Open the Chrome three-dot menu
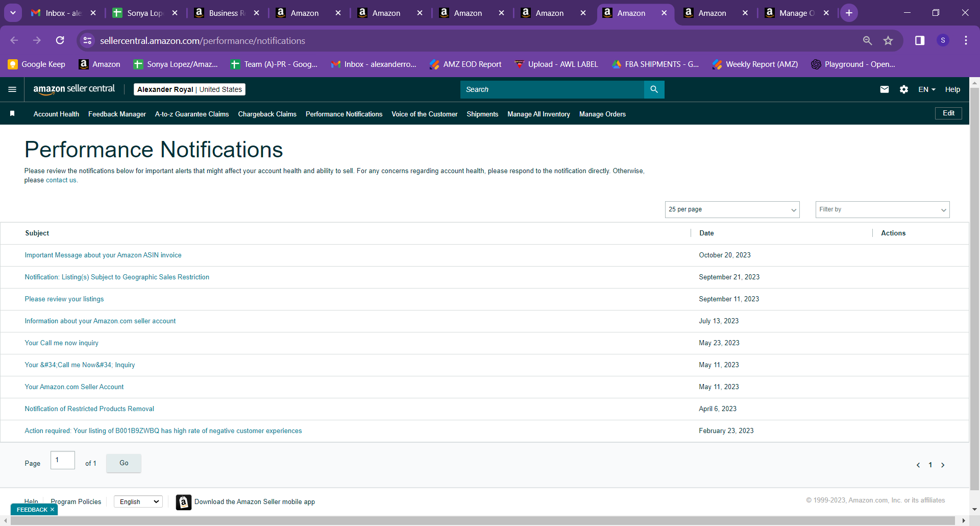 [x=966, y=40]
